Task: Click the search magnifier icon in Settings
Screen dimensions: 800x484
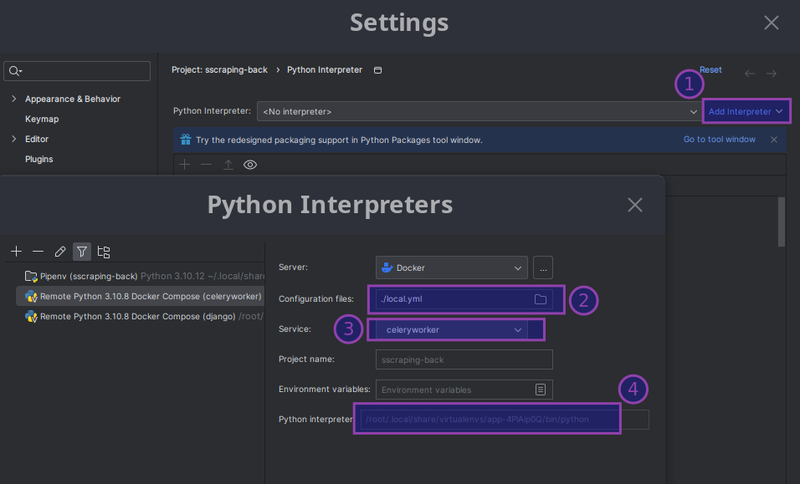Action: pos(15,71)
